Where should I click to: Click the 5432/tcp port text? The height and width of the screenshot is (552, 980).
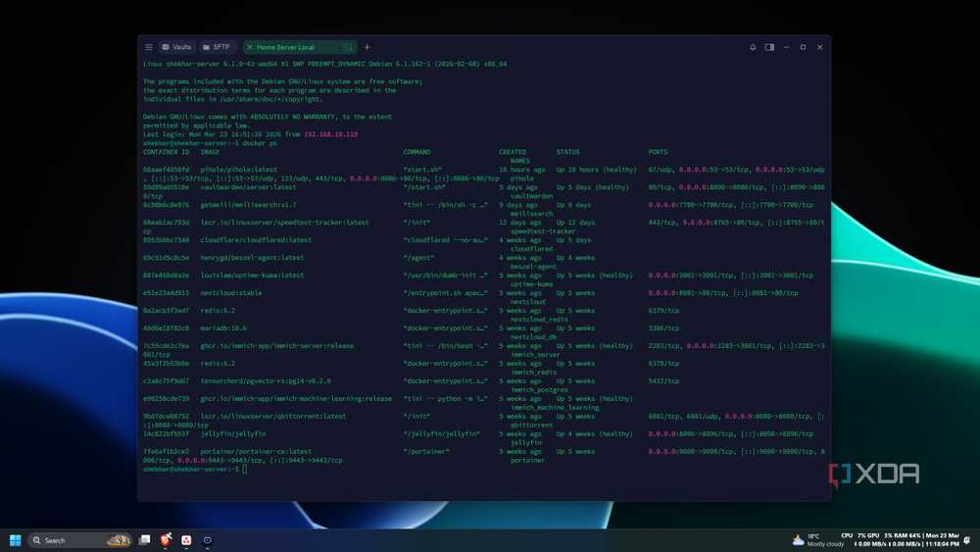click(x=663, y=380)
